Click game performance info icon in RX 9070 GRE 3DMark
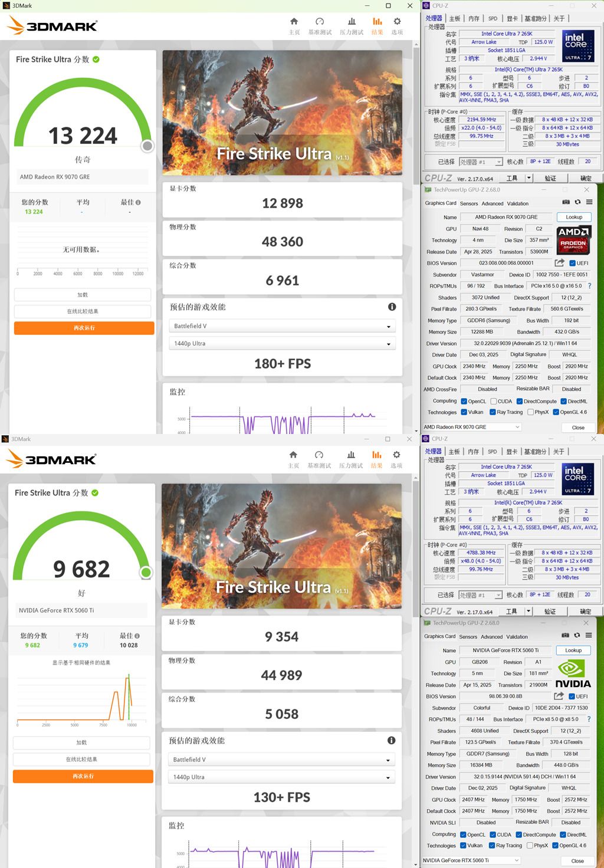 [x=392, y=307]
